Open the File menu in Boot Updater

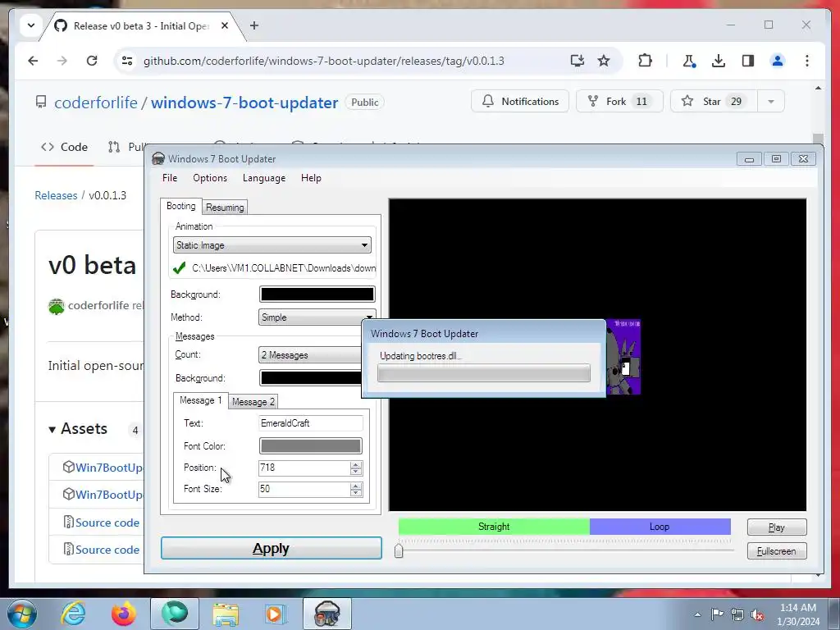coord(170,178)
